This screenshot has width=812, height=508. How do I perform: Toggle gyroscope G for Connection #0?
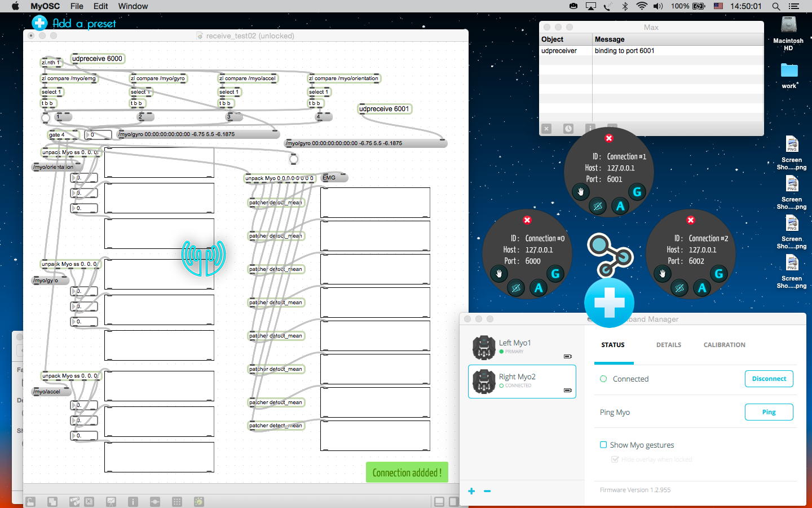[555, 274]
